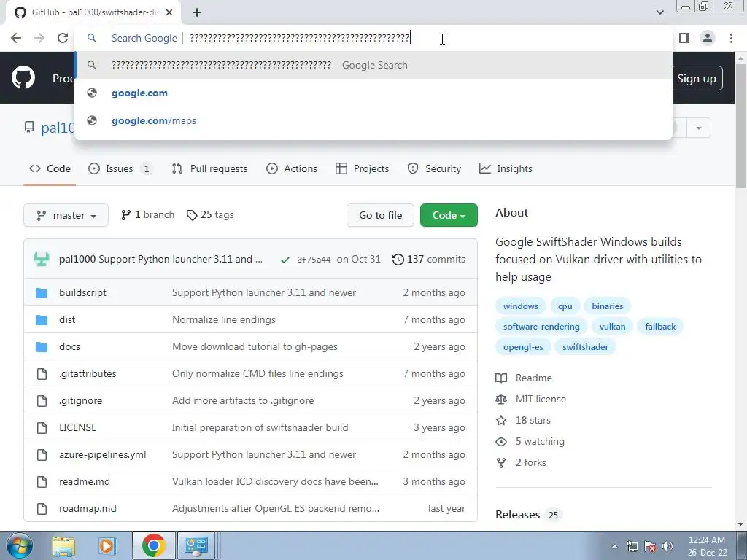Click the vulkan topic tag
This screenshot has height=560, width=747.
tap(612, 327)
